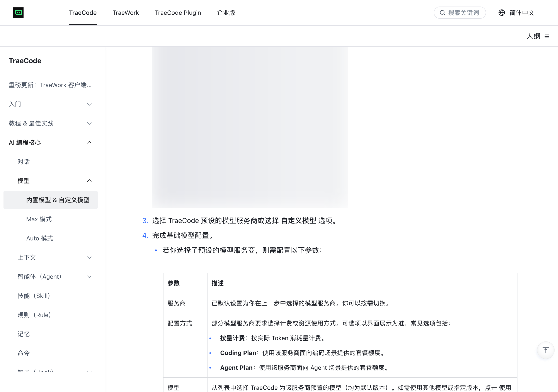Viewport: 558px width, 392px height.
Task: Click the 搜索关键词 search field
Action: pyautogui.click(x=460, y=13)
